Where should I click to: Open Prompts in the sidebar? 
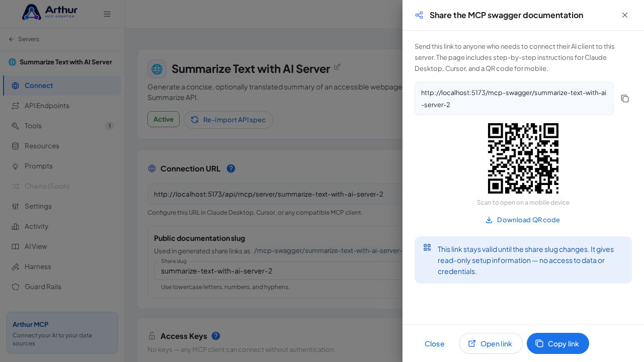[62, 166]
